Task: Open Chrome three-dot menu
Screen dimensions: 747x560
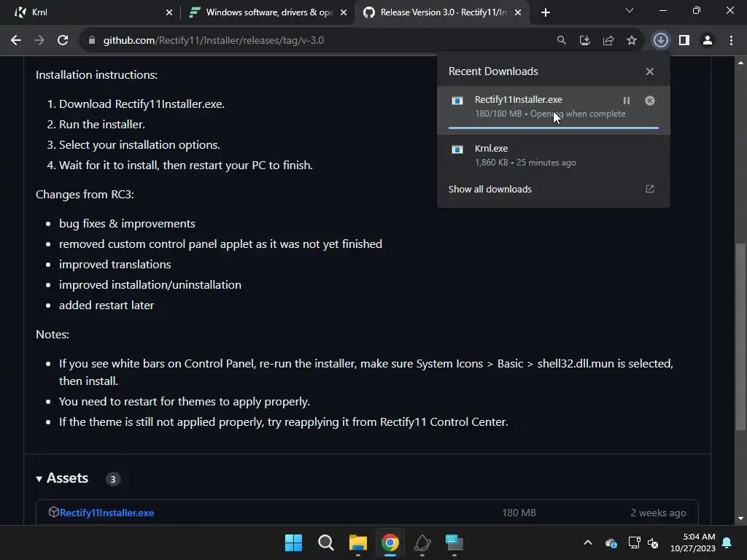Action: (731, 41)
